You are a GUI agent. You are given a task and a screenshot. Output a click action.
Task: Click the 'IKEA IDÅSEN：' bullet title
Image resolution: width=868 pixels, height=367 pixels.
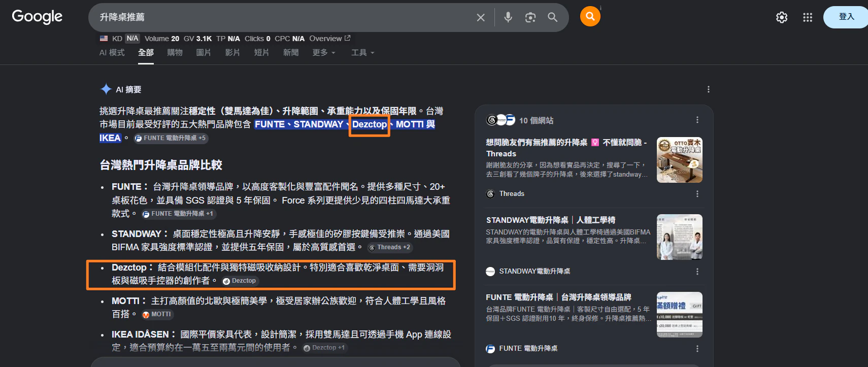click(x=144, y=335)
